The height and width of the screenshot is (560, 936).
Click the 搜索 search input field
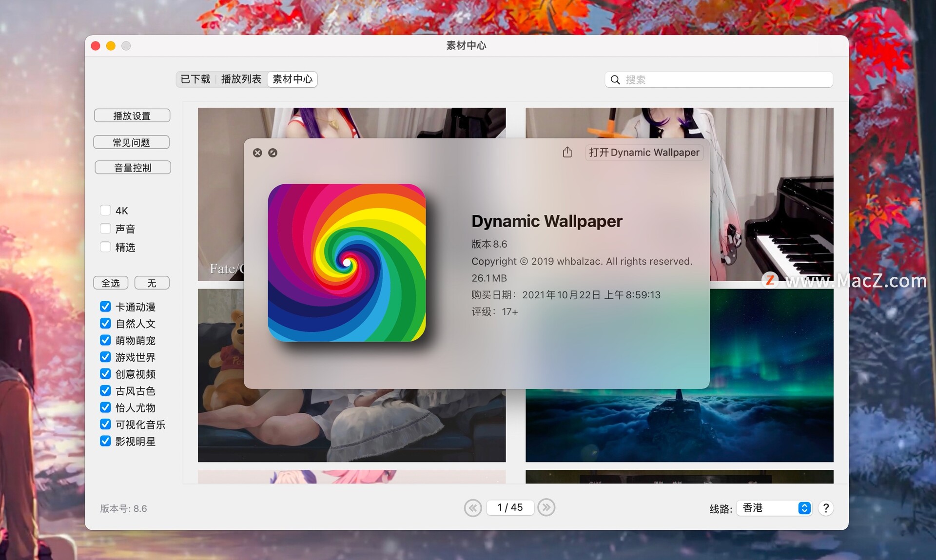pyautogui.click(x=719, y=80)
